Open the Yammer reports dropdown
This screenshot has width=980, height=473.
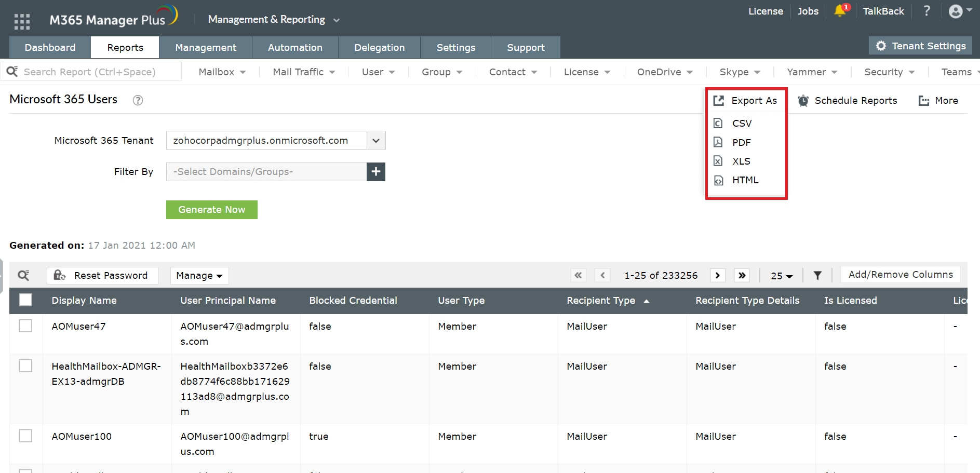812,72
